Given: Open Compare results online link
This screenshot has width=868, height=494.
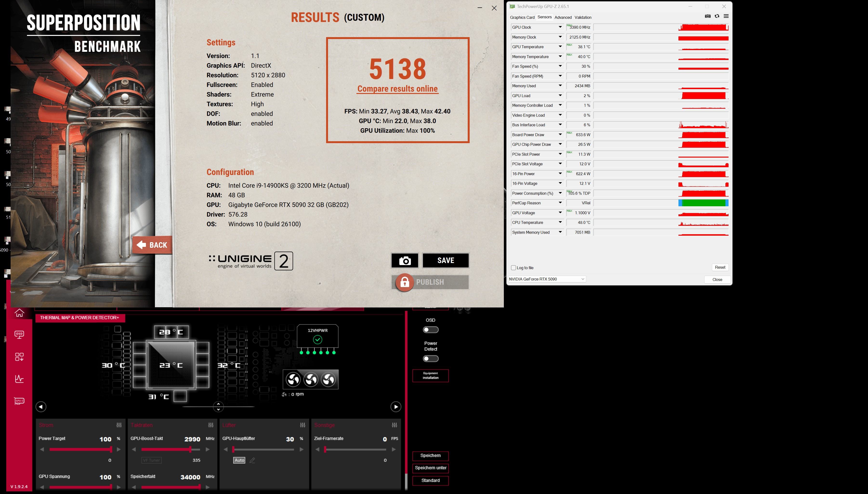Looking at the screenshot, I should 397,89.
